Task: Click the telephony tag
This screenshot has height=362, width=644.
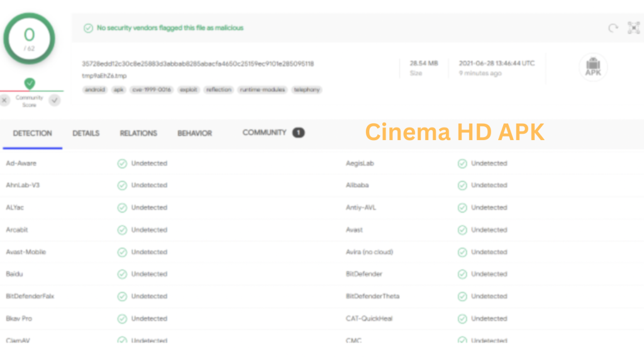Action: [x=307, y=89]
